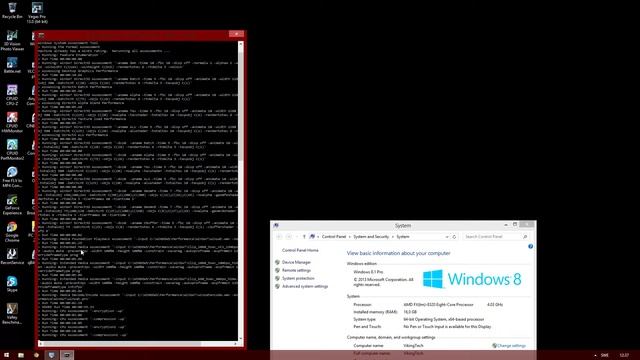Open Control Panel Home link
Viewport: 640px width, 360px height.
click(300, 250)
